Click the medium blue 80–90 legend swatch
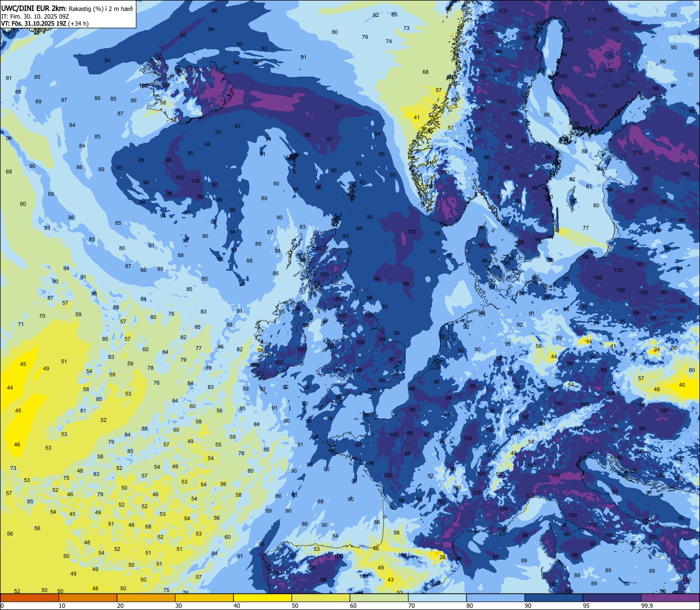The height and width of the screenshot is (610, 700). tap(495, 597)
